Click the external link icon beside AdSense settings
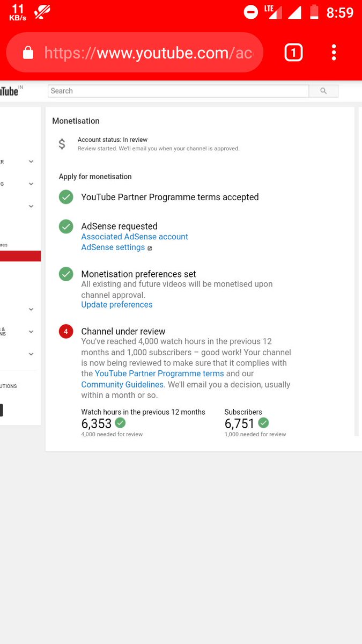The height and width of the screenshot is (644, 362). pyautogui.click(x=150, y=248)
